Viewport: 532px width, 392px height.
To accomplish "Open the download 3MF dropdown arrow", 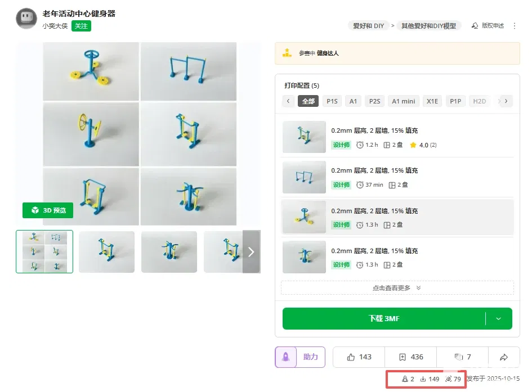I will (498, 318).
